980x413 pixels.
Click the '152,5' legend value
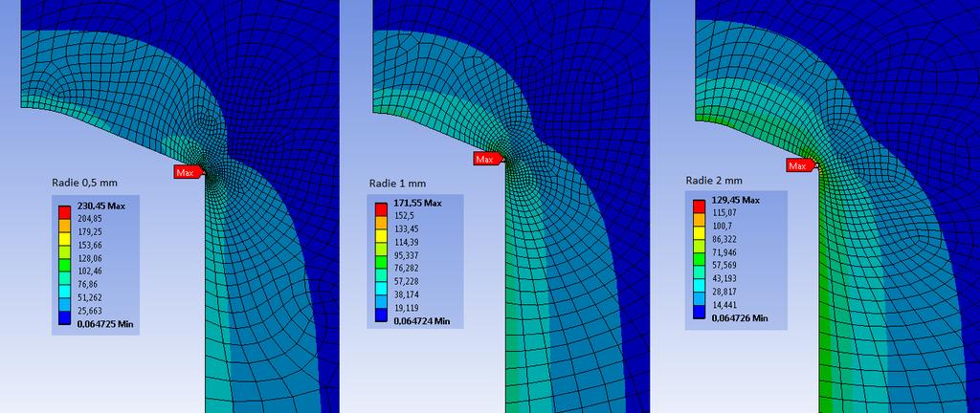click(x=404, y=215)
